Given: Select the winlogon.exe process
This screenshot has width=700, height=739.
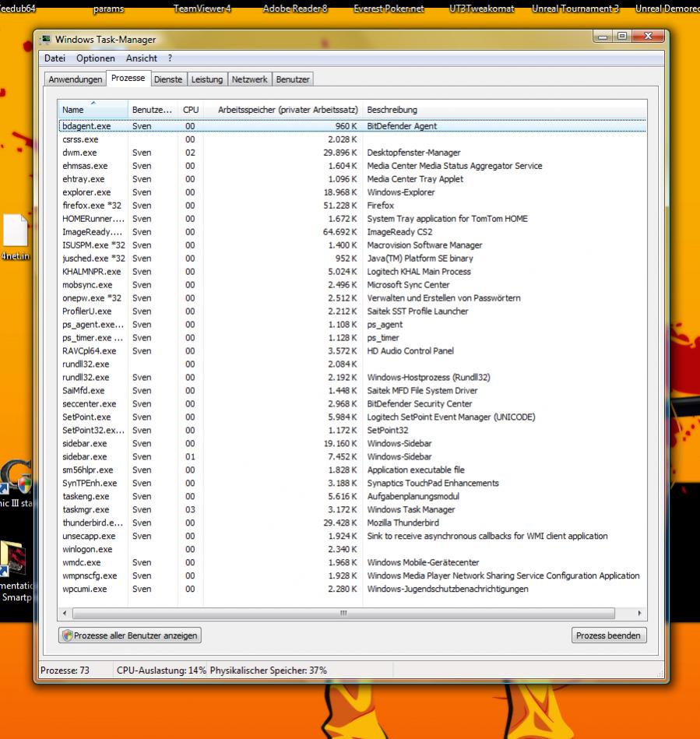Looking at the screenshot, I should (352, 549).
